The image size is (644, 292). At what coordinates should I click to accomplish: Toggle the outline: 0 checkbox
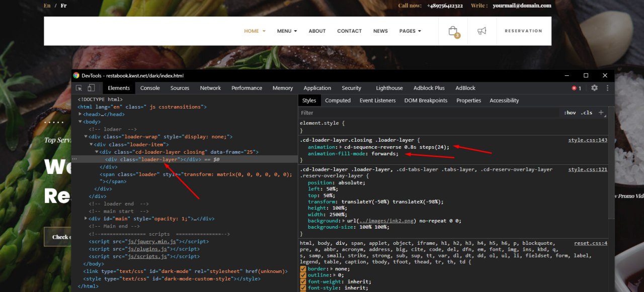click(303, 275)
